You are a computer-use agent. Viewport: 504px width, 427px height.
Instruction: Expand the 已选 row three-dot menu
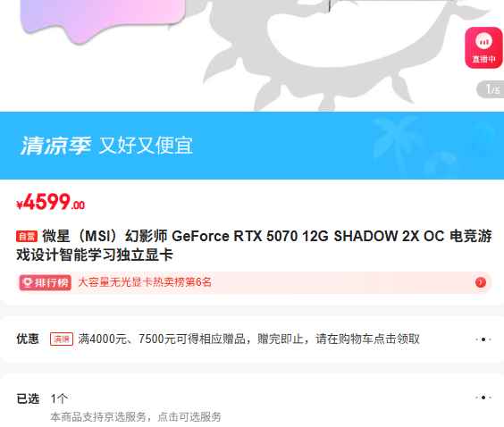tap(483, 398)
